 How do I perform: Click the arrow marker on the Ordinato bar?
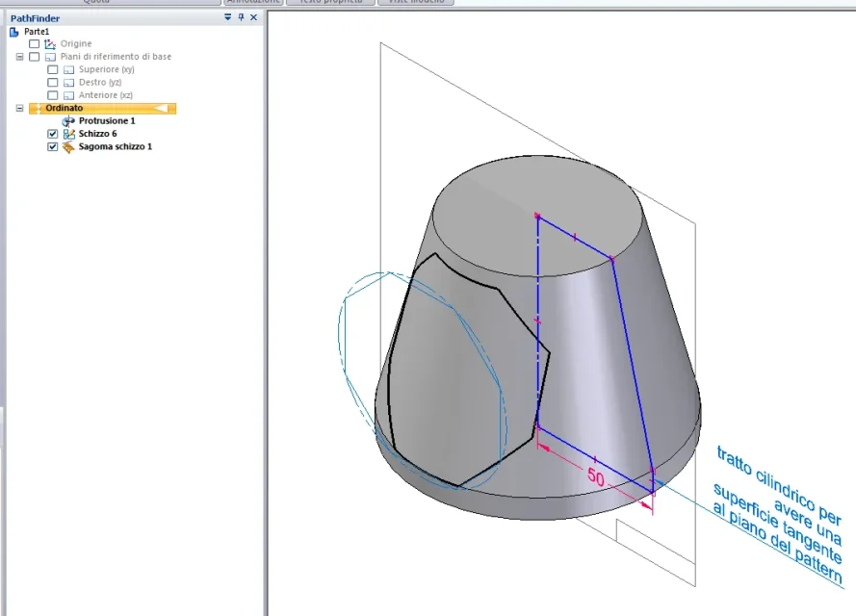tap(161, 108)
